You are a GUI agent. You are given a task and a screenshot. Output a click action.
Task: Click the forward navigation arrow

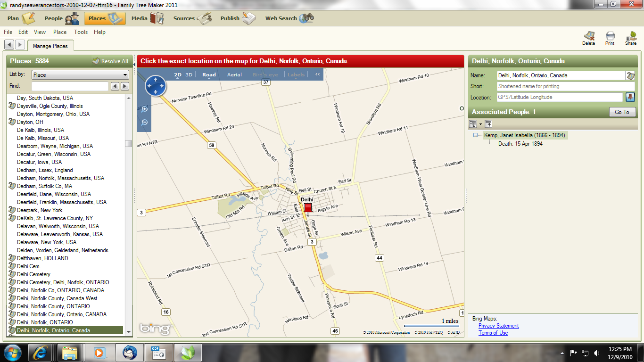(x=20, y=44)
